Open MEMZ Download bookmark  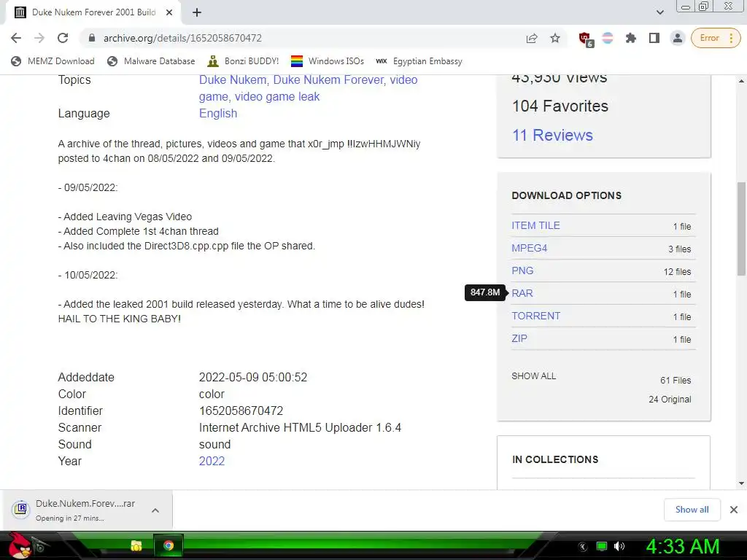point(53,61)
